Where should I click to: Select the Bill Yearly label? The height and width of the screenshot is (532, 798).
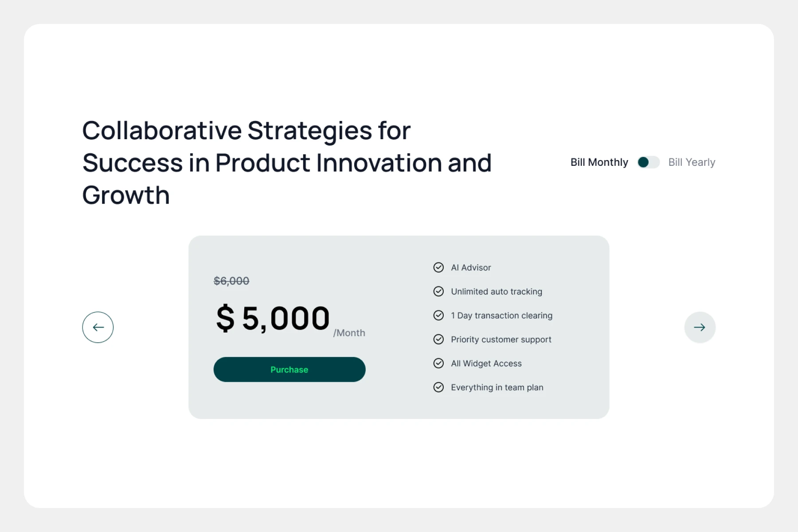coord(692,162)
